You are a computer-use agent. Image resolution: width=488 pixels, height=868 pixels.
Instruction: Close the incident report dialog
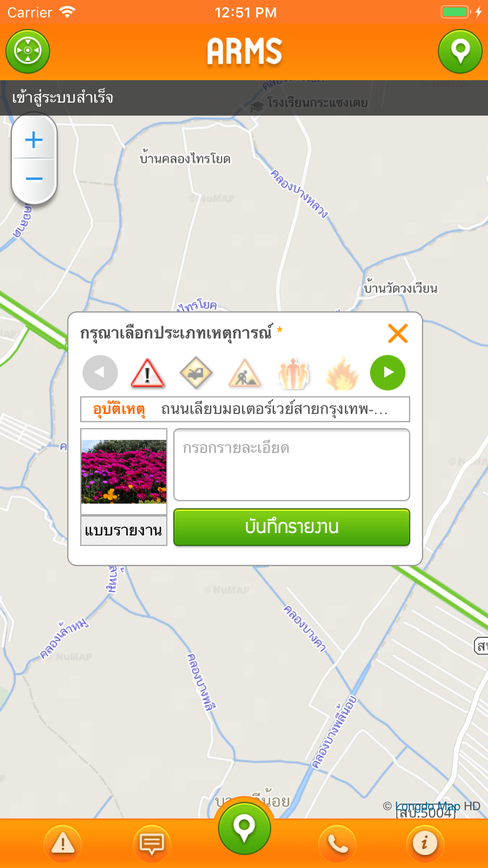[x=398, y=334]
